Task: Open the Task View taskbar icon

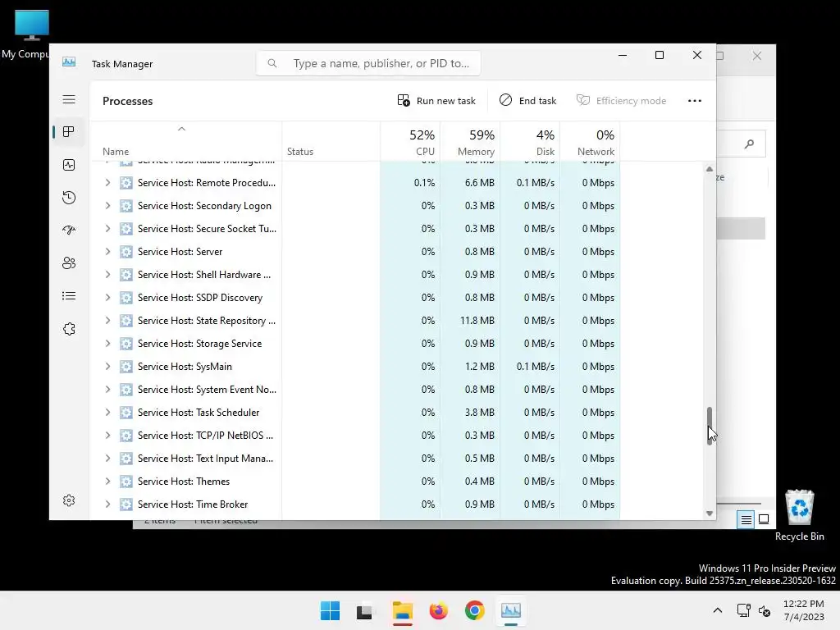Action: pos(365,610)
